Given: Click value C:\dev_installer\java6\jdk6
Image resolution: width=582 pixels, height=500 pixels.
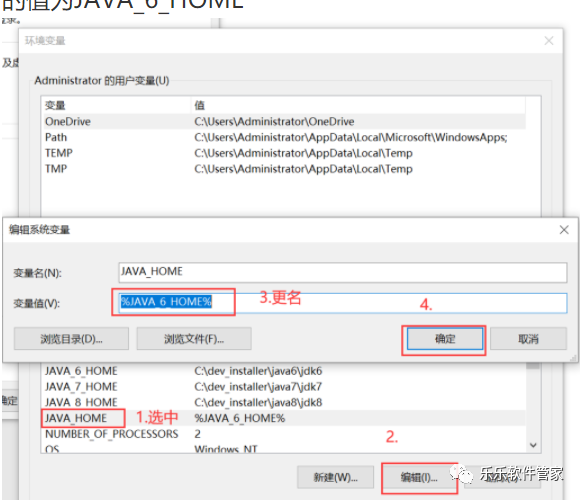Looking at the screenshot, I should point(258,371).
